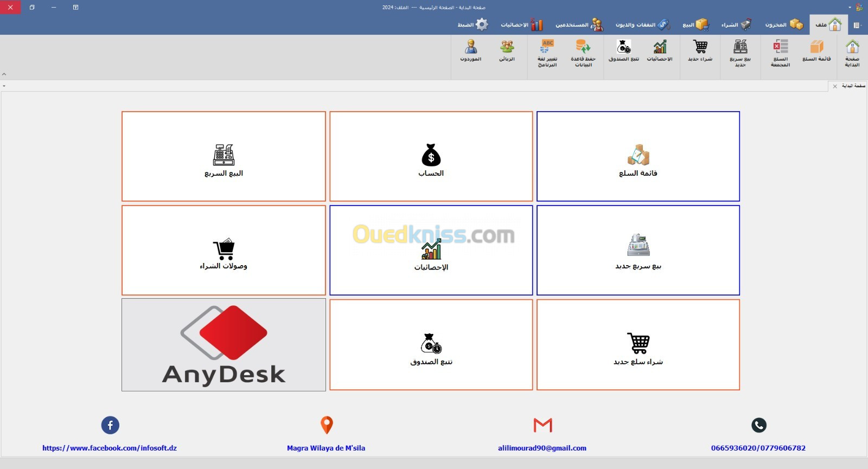Click phone number 0665936020/0779606782
The image size is (868, 469).
point(758,448)
